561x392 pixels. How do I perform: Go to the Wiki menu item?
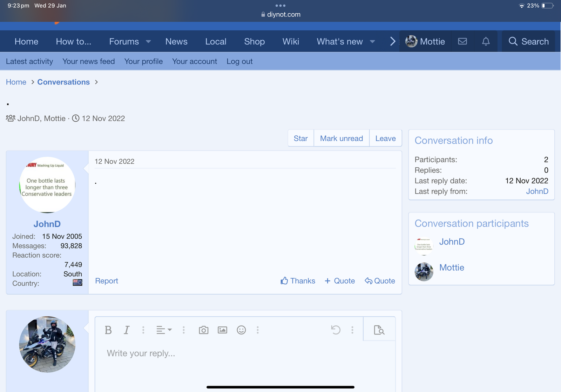[x=291, y=41]
